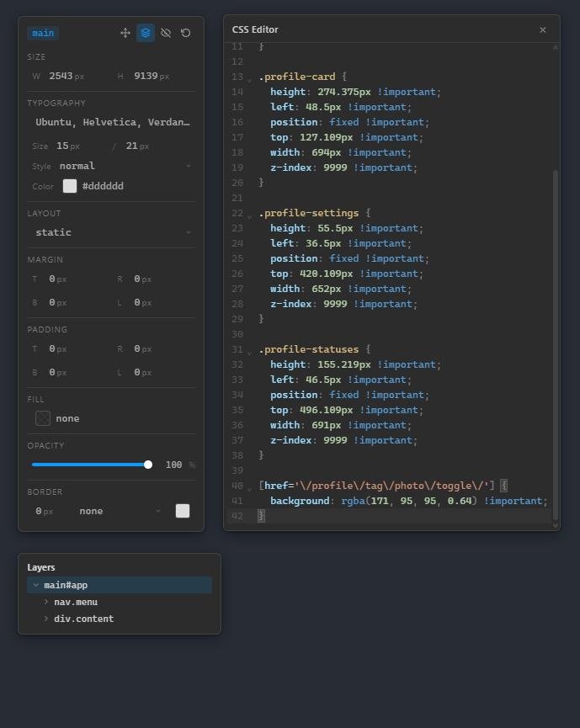Viewport: 580px width, 728px height.
Task: Select the div.content layer
Action: coord(83,619)
